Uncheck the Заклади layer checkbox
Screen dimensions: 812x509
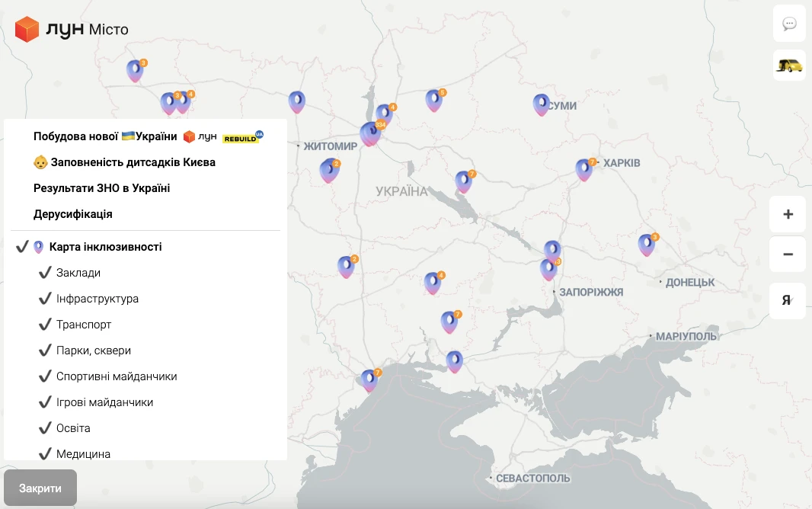tap(45, 273)
